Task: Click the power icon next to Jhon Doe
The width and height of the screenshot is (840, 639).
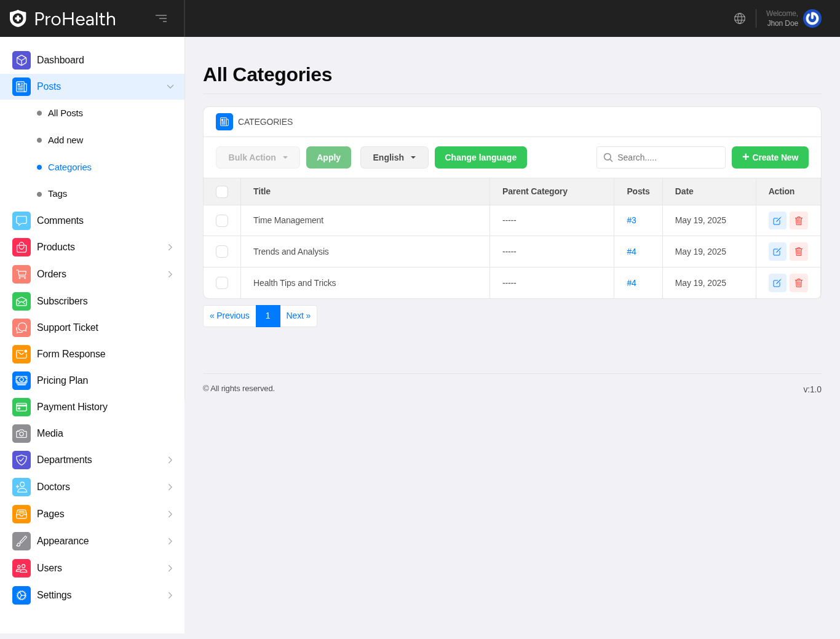Action: (812, 18)
